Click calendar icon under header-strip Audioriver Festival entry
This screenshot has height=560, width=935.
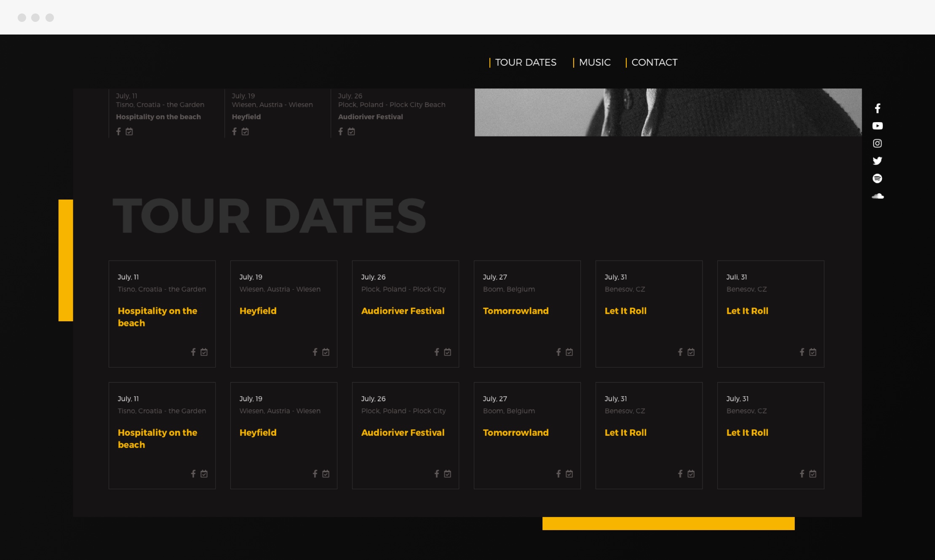coord(351,132)
